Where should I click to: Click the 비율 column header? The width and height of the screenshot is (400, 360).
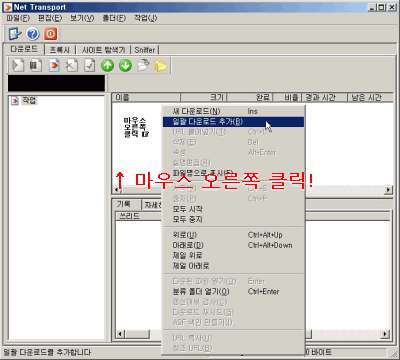coord(287,97)
